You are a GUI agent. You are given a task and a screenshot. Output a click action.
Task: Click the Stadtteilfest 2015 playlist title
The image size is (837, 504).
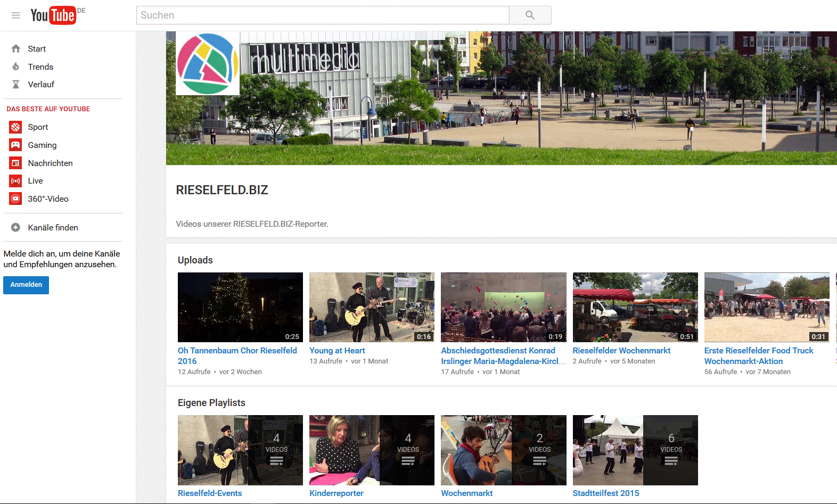pyautogui.click(x=606, y=493)
